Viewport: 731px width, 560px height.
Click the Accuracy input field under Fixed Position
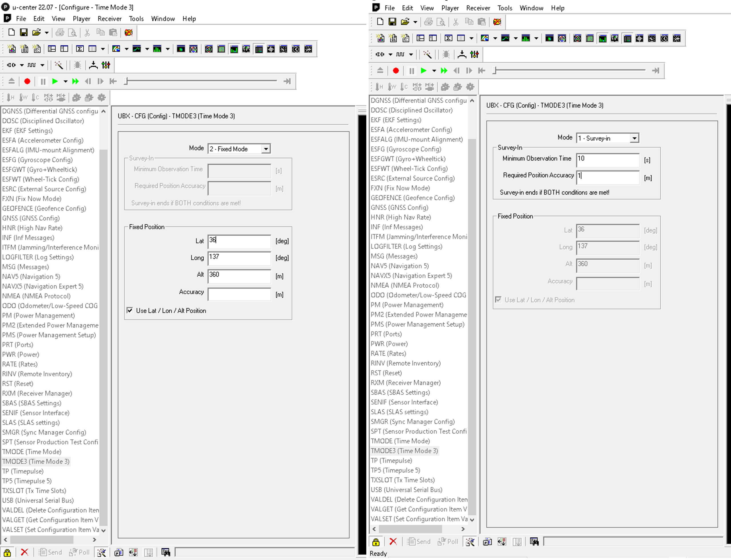[239, 294]
